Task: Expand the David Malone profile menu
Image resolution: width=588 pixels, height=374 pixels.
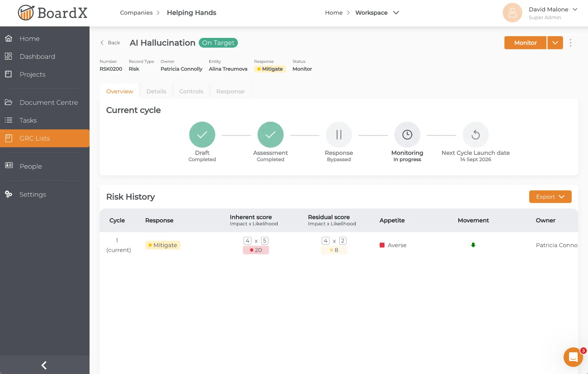Action: tap(575, 9)
